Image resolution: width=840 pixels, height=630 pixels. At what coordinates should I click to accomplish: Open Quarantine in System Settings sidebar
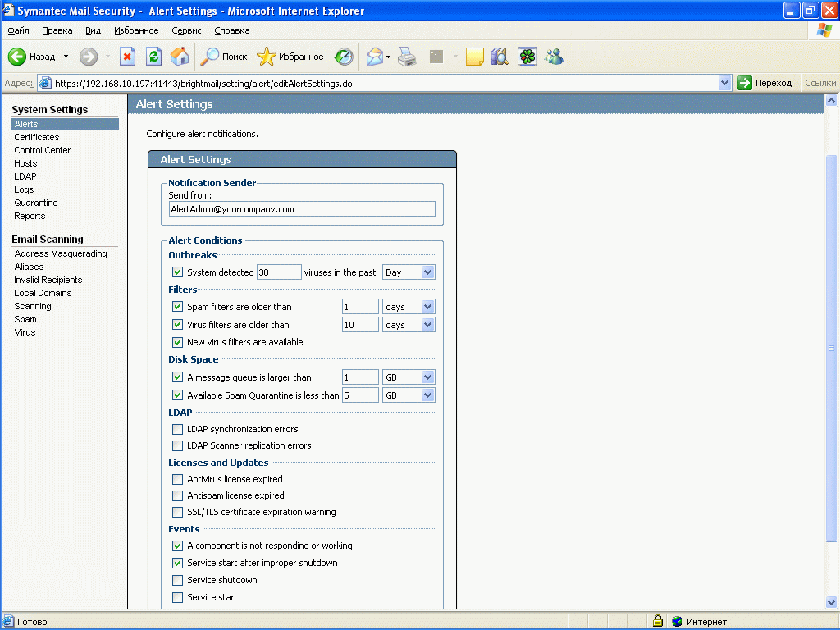(36, 203)
